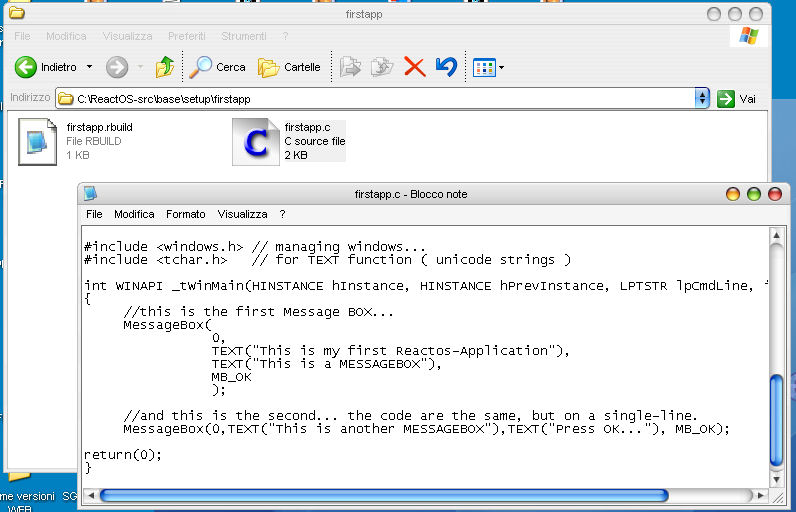Click the address bar path field
The width and height of the screenshot is (796, 512).
click(376, 99)
